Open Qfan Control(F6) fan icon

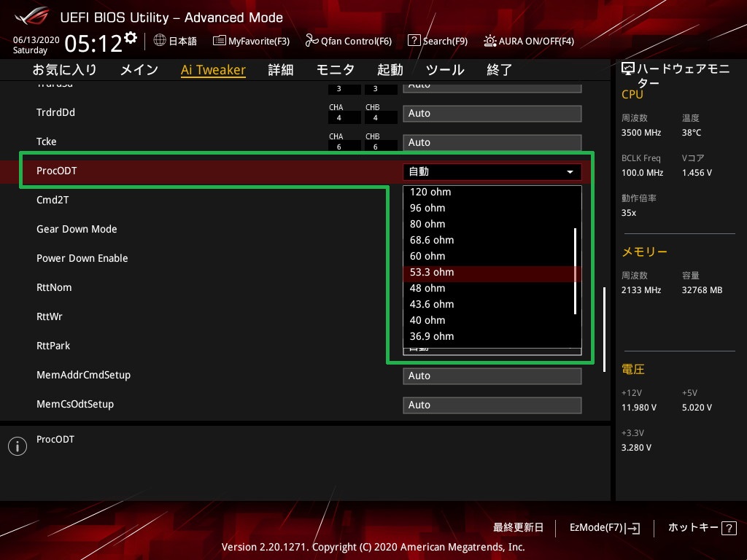click(311, 41)
